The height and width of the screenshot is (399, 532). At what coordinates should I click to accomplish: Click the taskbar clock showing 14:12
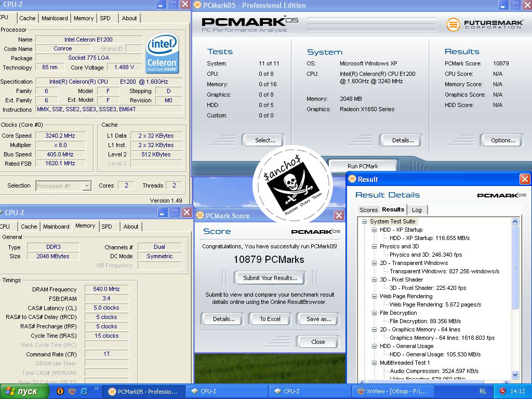[x=517, y=391]
